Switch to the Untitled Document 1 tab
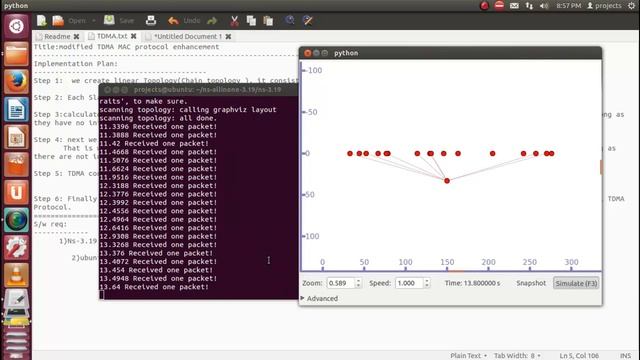 tap(188, 36)
